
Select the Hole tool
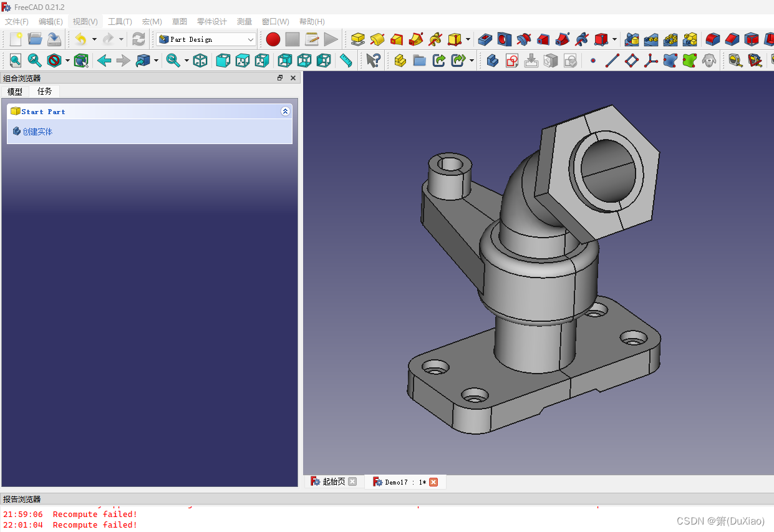coord(505,39)
